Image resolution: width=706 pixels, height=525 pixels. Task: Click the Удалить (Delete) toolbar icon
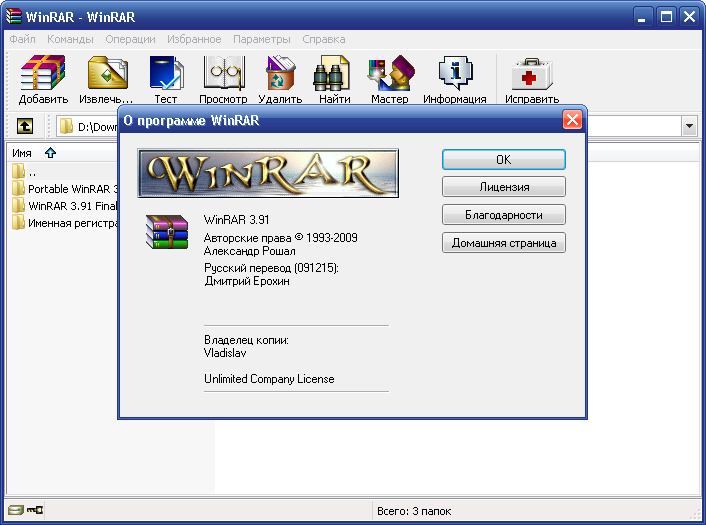280,79
